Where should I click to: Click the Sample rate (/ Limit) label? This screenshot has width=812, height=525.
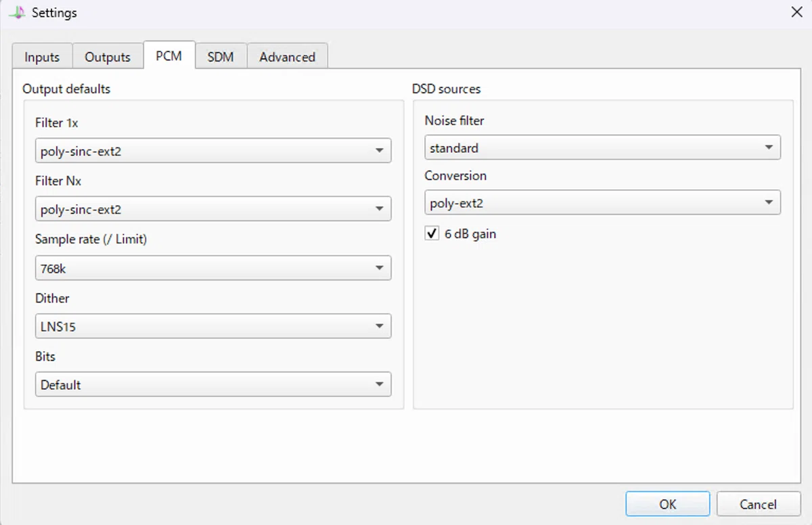(91, 239)
